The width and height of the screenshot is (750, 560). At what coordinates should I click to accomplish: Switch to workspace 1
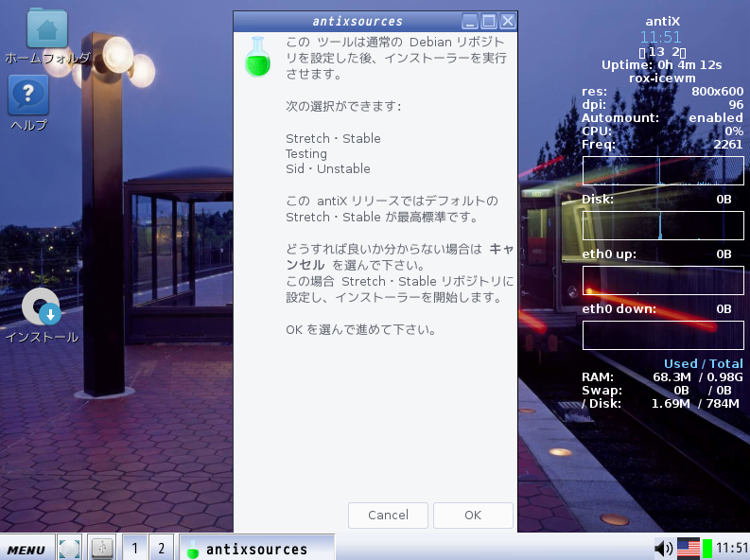[x=135, y=548]
